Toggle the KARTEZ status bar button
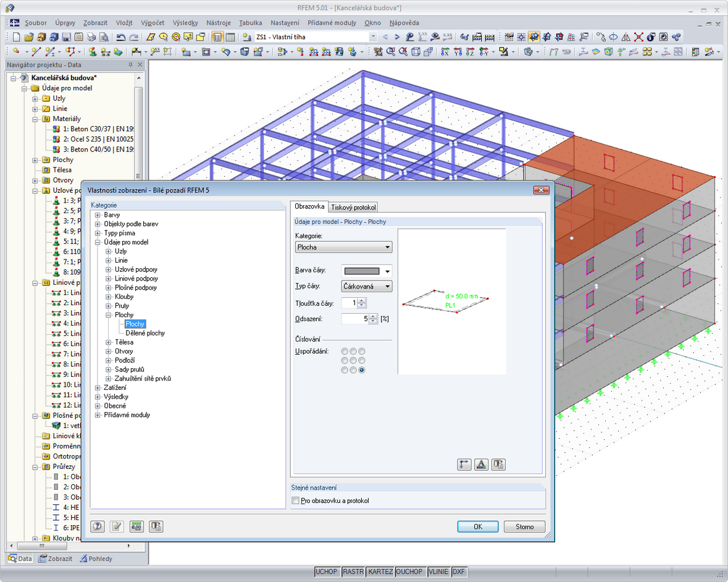The image size is (728, 582). pos(380,571)
